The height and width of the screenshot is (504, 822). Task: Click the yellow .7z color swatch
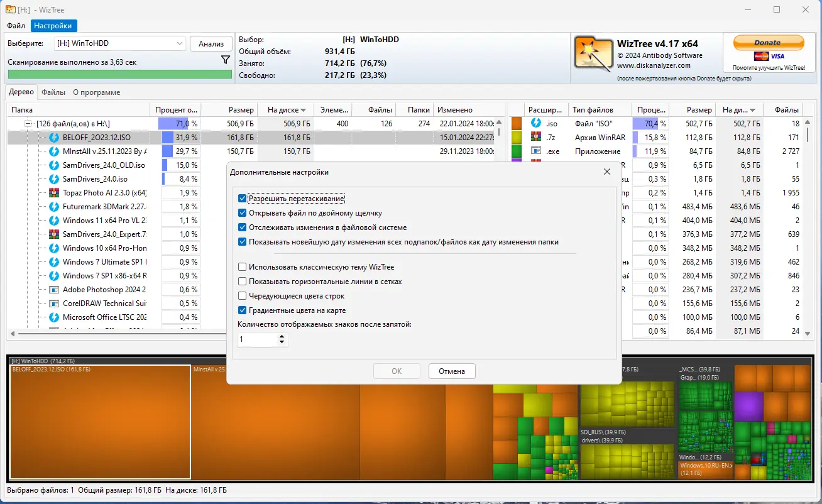coord(517,137)
